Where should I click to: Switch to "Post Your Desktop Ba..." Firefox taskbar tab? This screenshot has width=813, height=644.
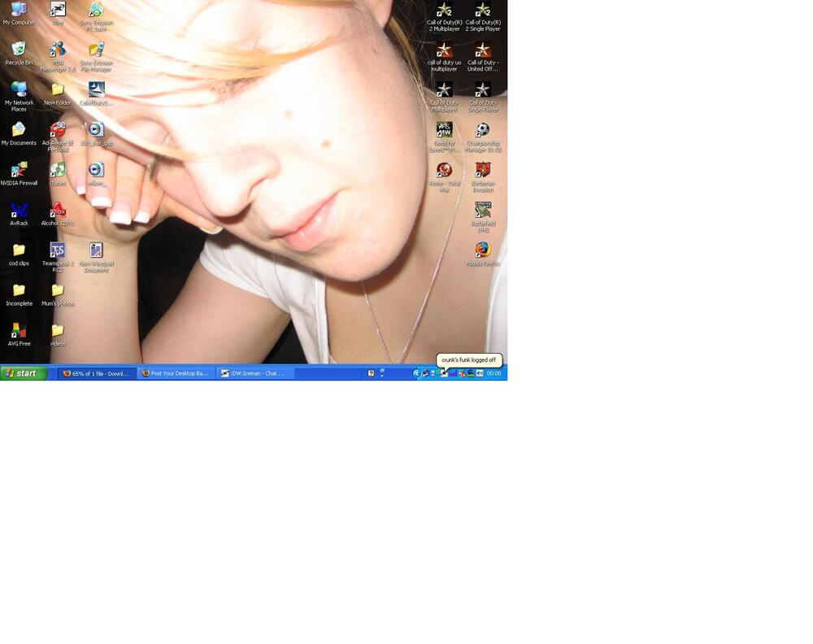pyautogui.click(x=174, y=373)
